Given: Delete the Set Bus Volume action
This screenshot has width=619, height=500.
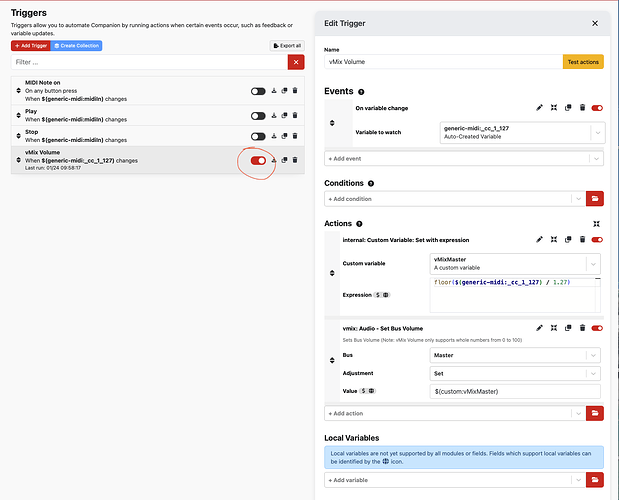Looking at the screenshot, I should click(x=582, y=328).
